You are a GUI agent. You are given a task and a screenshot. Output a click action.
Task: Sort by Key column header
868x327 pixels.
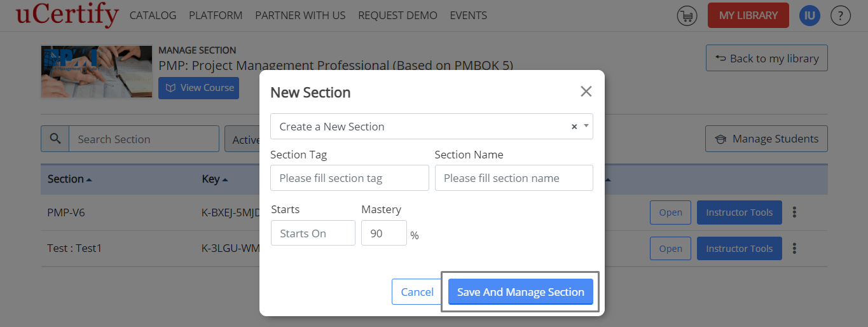coord(215,179)
